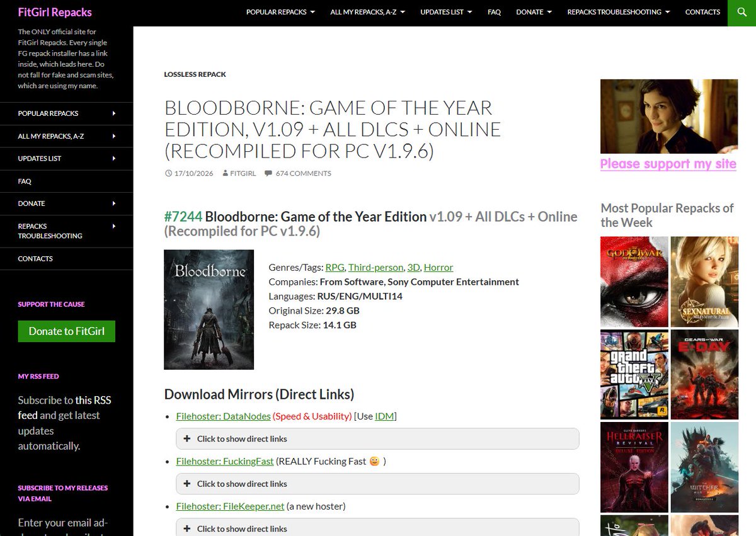Screen dimensions: 756x536
Task: Click 'Most Popular Repacks of the Week' heading
Action: pyautogui.click(x=667, y=215)
